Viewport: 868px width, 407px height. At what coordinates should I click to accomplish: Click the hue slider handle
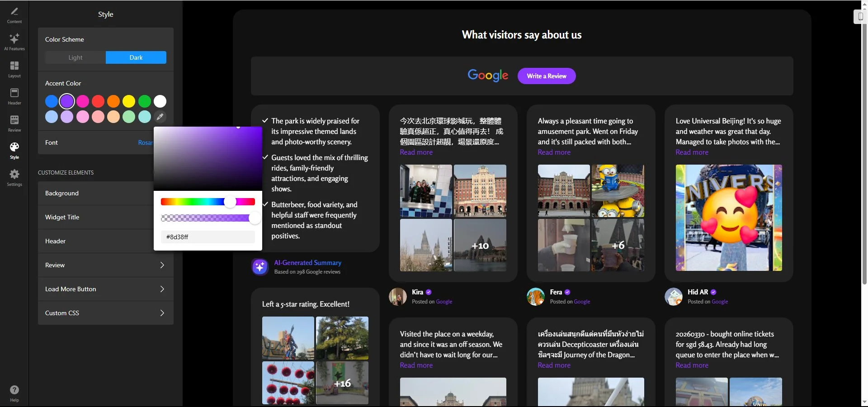click(230, 202)
